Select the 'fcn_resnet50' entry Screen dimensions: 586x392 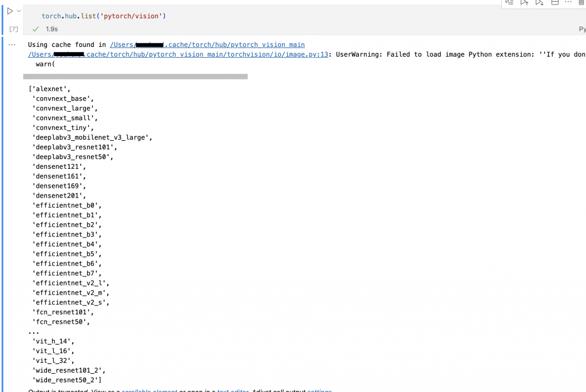click(x=61, y=322)
